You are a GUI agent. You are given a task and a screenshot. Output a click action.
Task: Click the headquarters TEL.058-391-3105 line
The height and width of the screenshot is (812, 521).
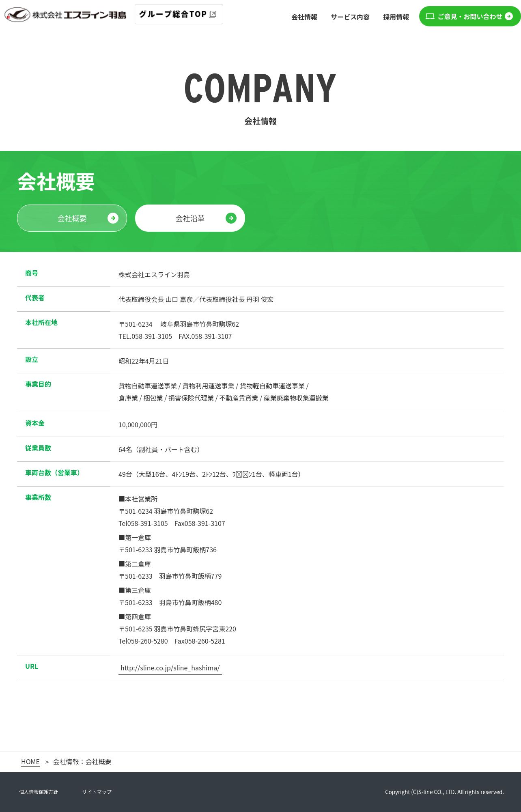[x=175, y=336]
